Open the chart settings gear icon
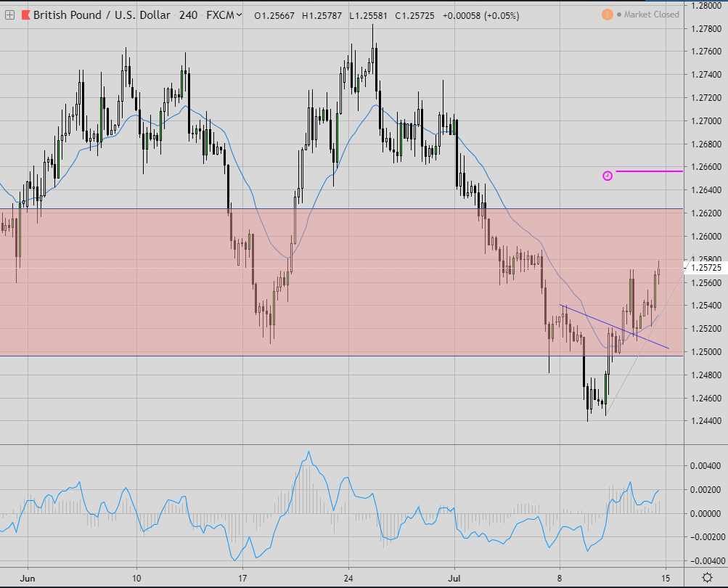Image resolution: width=728 pixels, height=588 pixels. click(x=707, y=578)
